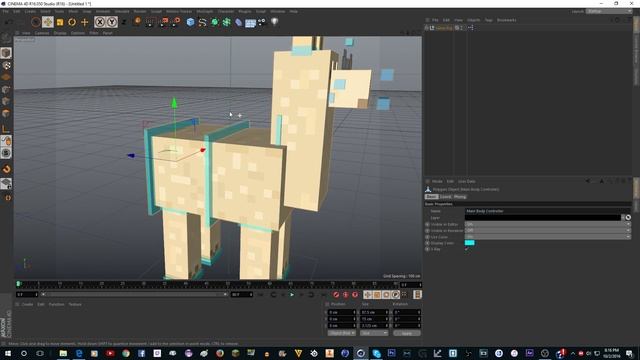Select the Move tool in top toolbar

(48, 22)
